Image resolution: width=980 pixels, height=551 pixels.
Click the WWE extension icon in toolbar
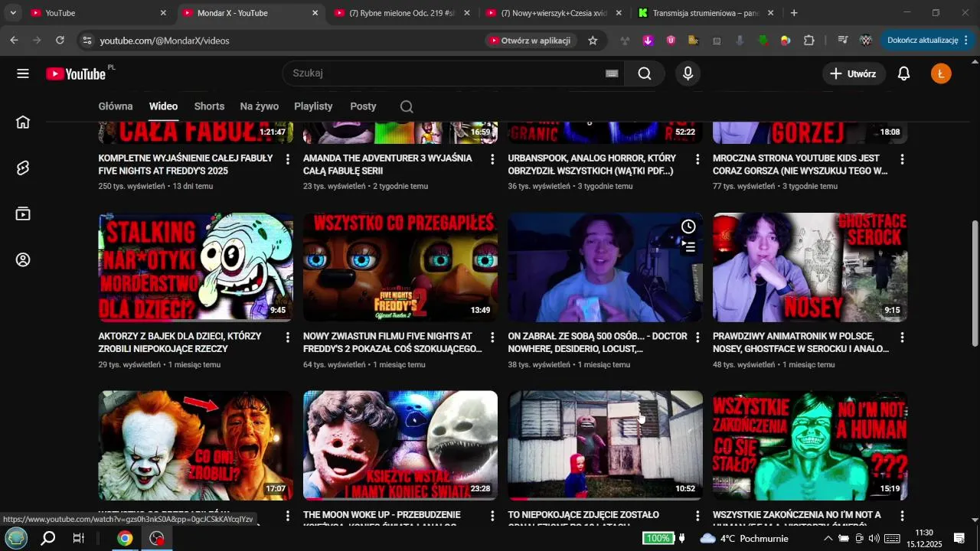pyautogui.click(x=866, y=41)
